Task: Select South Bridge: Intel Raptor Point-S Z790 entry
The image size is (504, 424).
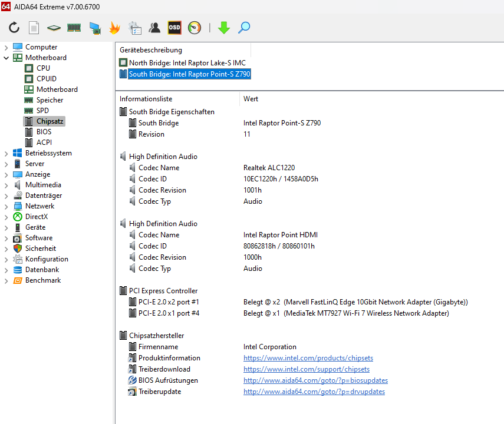Action: point(189,74)
